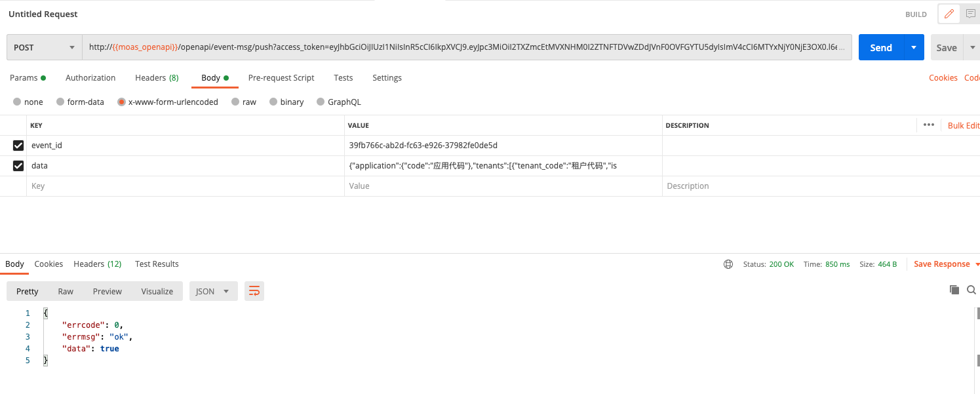Select the form-data radio option
The width and height of the screenshot is (980, 394).
[60, 102]
